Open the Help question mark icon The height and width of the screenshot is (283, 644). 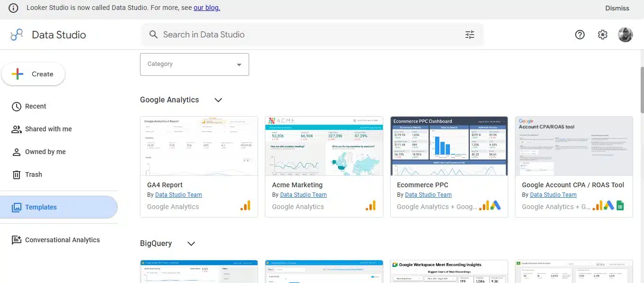[x=580, y=35]
